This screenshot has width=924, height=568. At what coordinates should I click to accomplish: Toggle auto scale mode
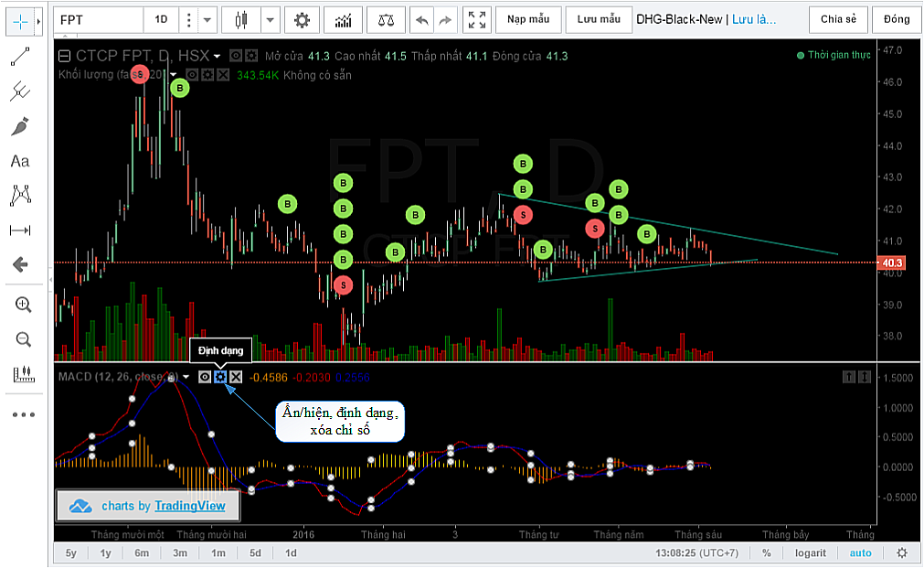point(860,552)
